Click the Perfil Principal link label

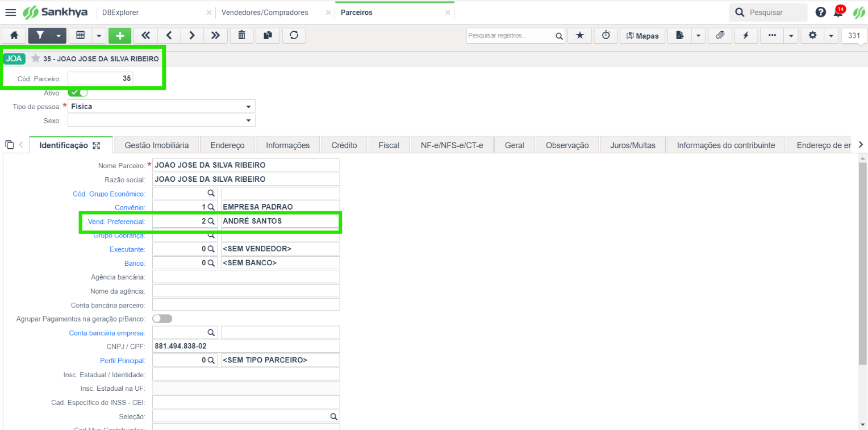[123, 361]
